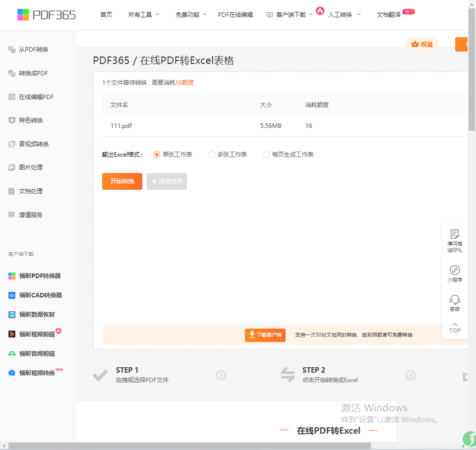Click the 消耗额度 column header
The width and height of the screenshot is (476, 450).
317,105
